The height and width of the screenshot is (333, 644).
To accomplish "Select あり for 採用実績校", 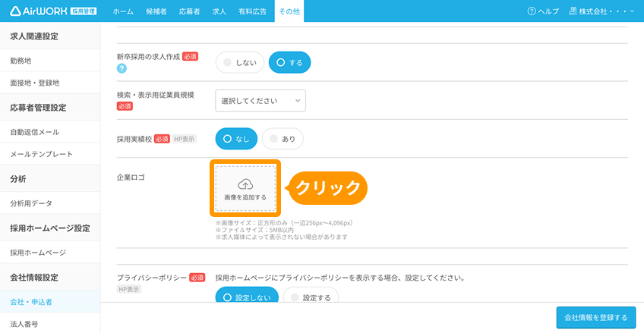I will [283, 139].
